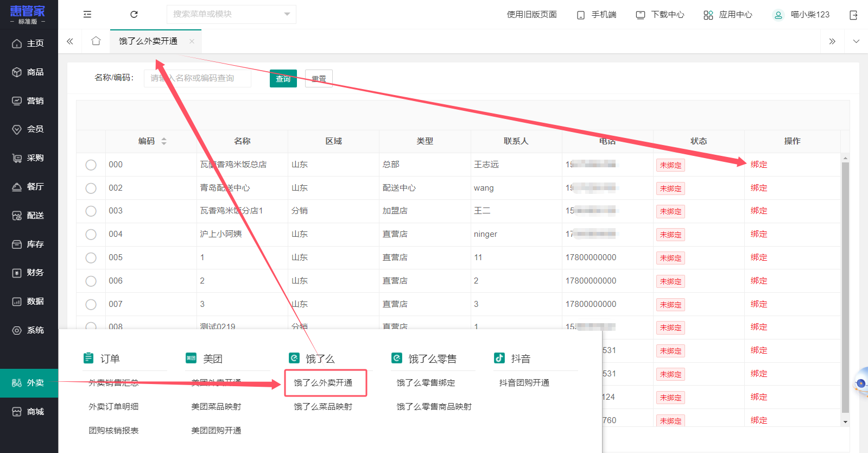
Task: Open 美团菜品映射 menu entry
Action: [x=216, y=407]
